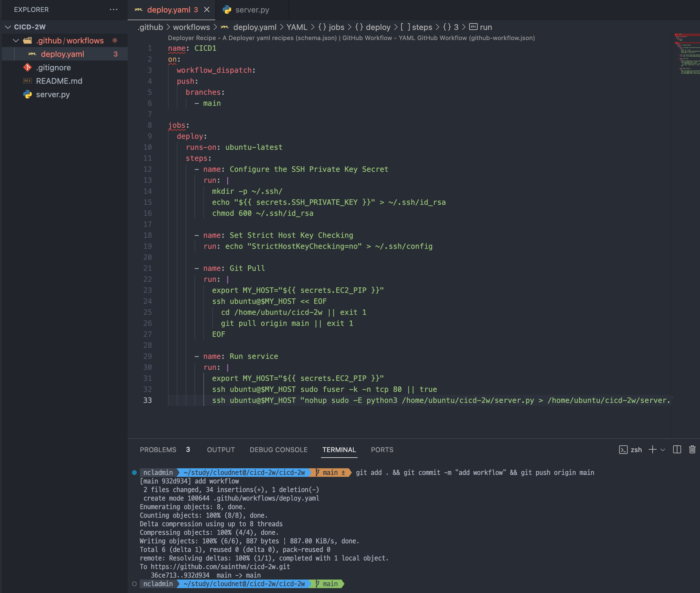Open the terminal launch profile dropdown arrow

tap(663, 450)
